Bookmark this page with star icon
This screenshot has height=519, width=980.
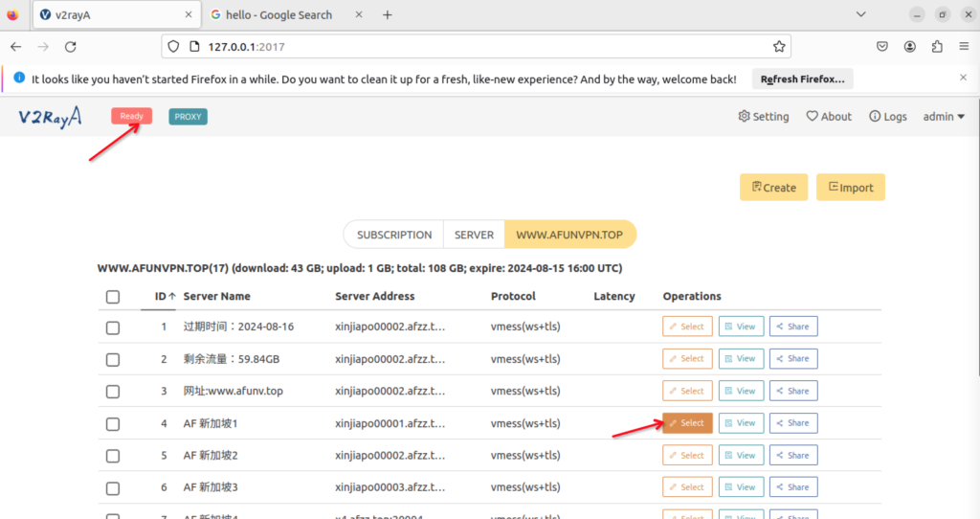point(779,46)
